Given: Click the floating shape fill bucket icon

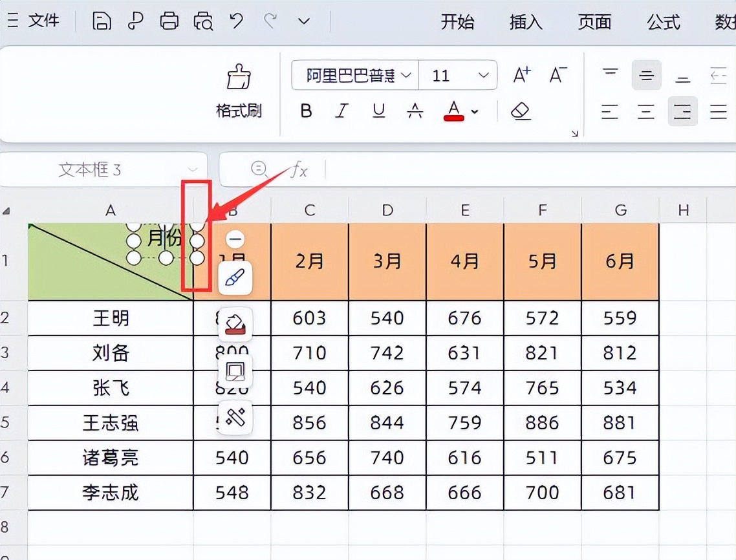Looking at the screenshot, I should coord(235,323).
